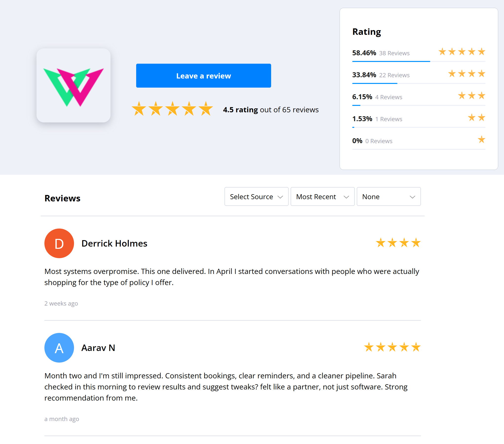The width and height of the screenshot is (504, 444).
Task: Click the Derrick Holmes reviewer name
Action: coord(114,243)
